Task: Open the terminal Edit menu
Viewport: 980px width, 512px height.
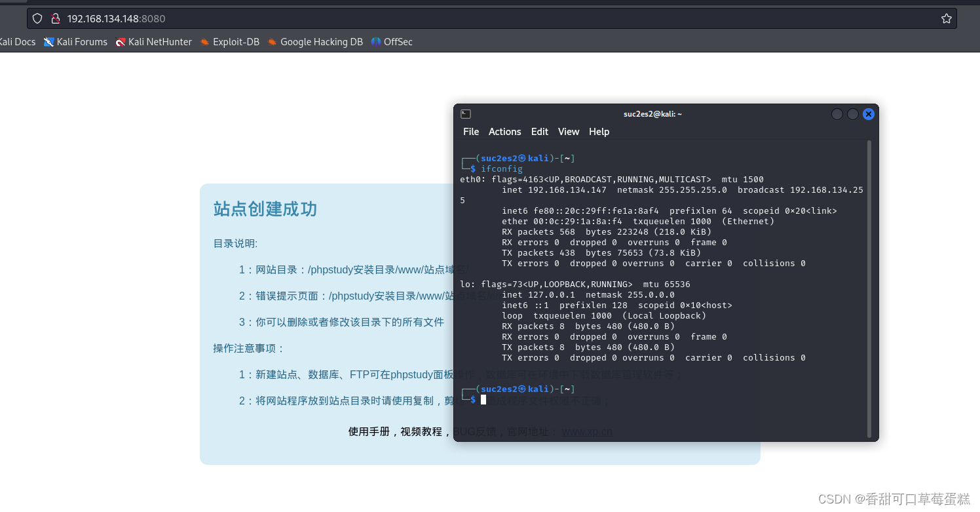Action: click(540, 132)
